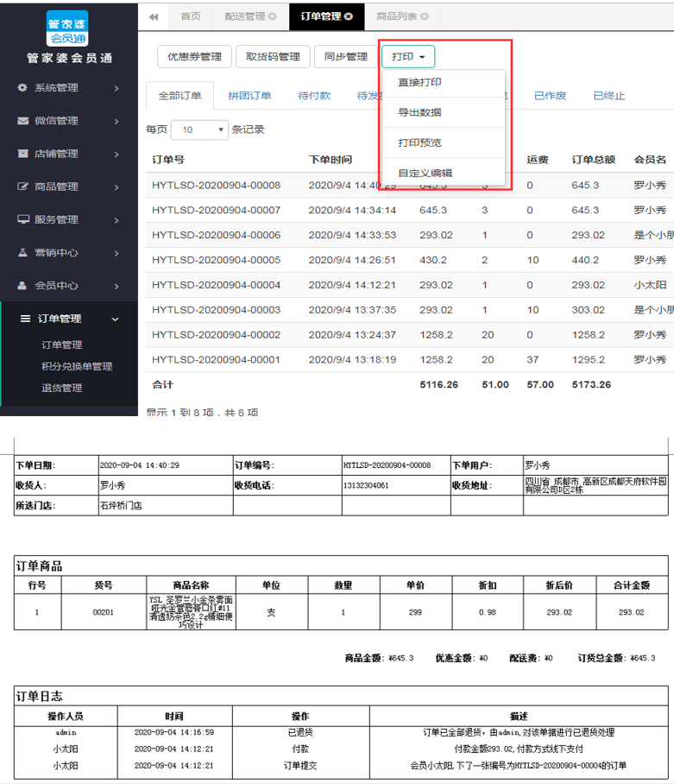Viewport: 674px width, 784px height.
Task: Select 直接打印 from the print menu
Action: [444, 83]
